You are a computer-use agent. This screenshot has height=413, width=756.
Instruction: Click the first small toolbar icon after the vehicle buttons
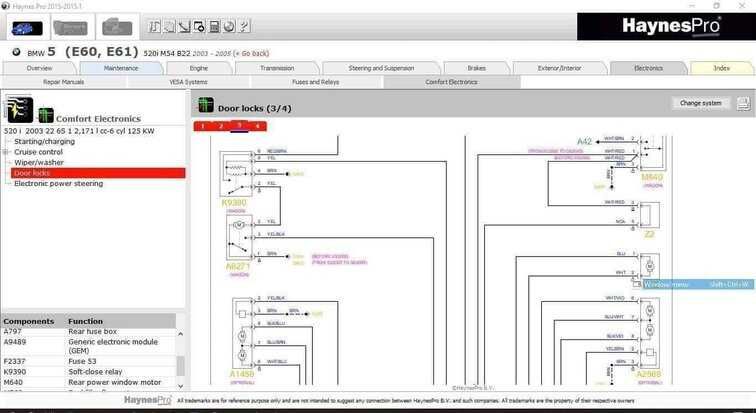pyautogui.click(x=154, y=27)
